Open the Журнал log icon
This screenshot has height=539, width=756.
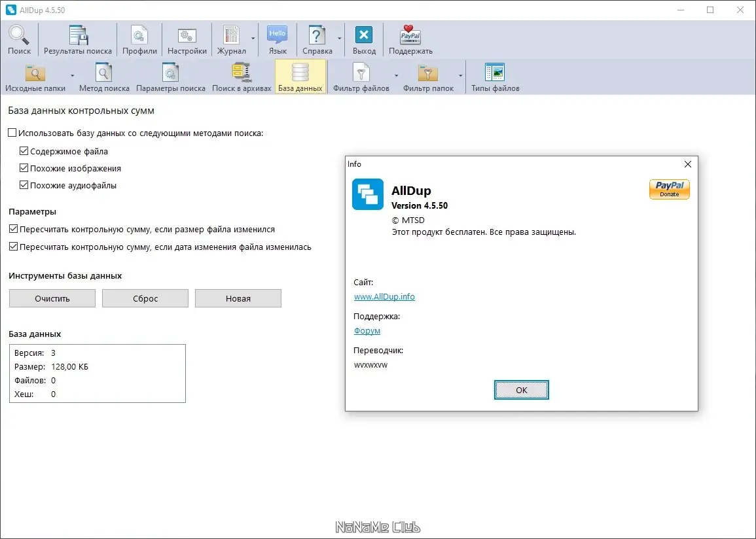[231, 39]
